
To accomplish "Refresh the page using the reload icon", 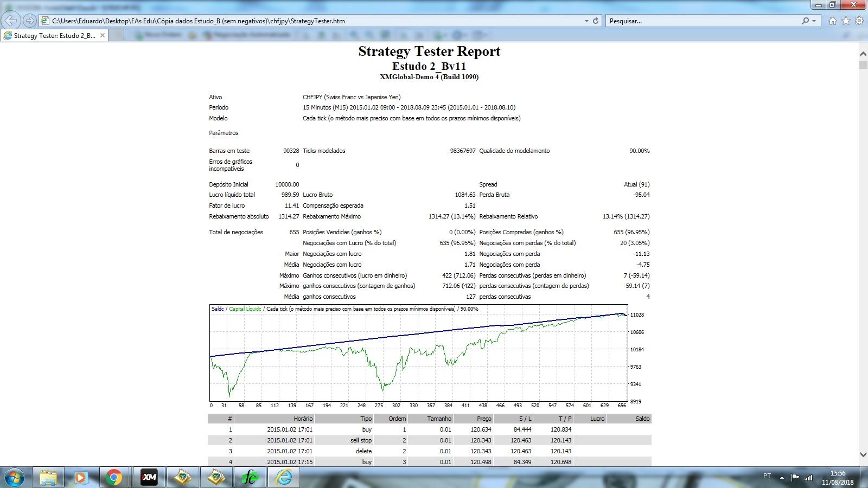I will [596, 21].
